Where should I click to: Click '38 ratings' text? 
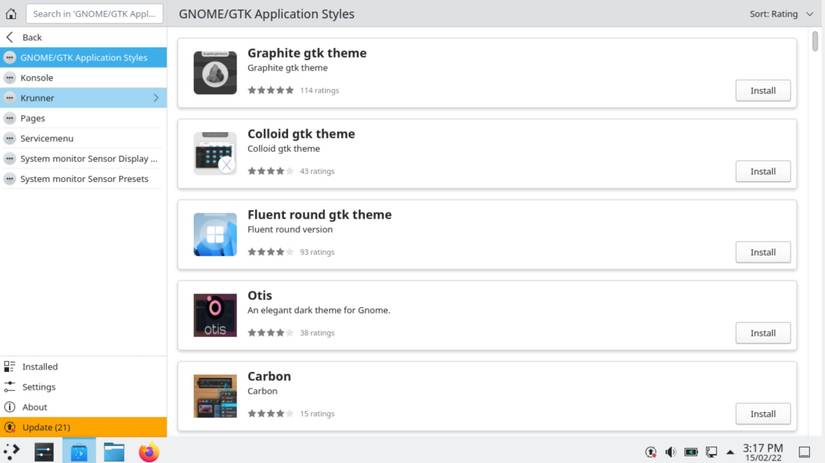[x=317, y=333]
